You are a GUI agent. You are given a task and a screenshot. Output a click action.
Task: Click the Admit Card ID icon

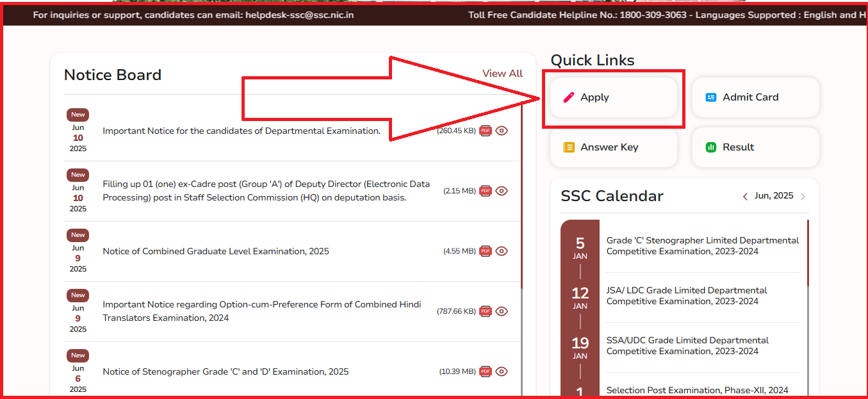711,97
